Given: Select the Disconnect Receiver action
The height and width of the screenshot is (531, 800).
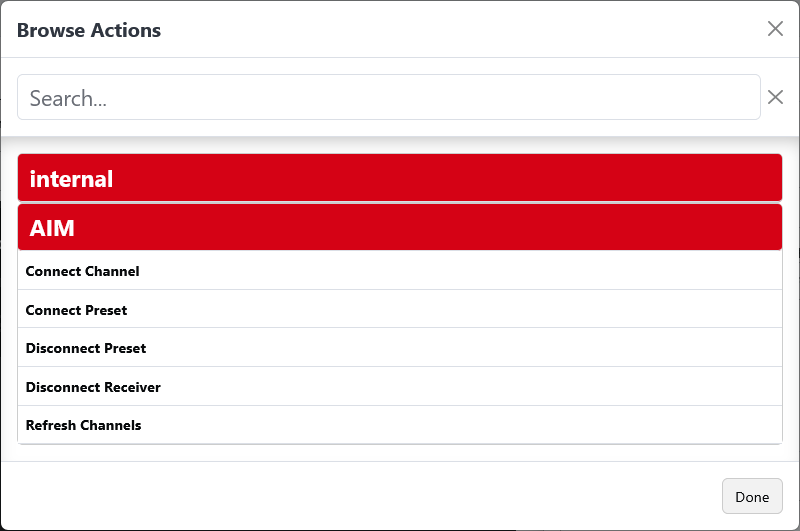Looking at the screenshot, I should pos(93,387).
